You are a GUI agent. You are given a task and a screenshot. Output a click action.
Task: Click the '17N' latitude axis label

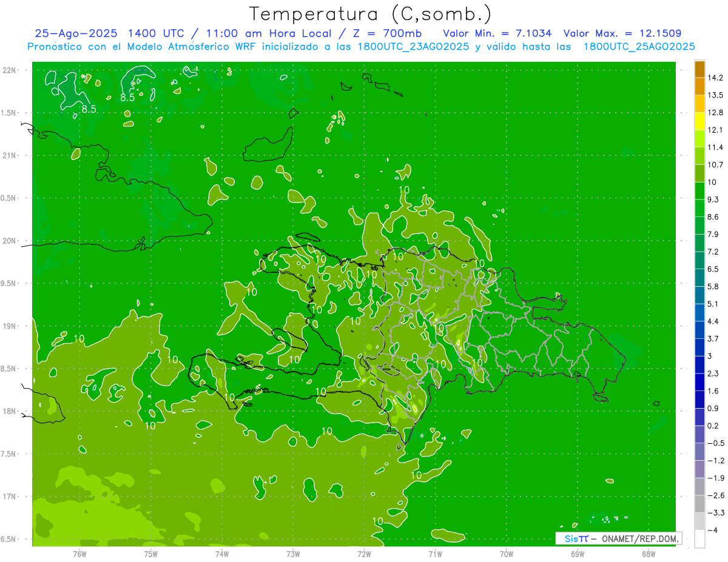(10, 497)
